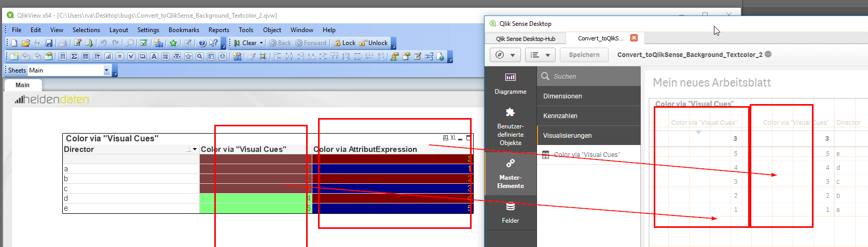Expand standard toolbar options arrow
Image resolution: width=868 pixels, height=247 pixels.
click(224, 43)
